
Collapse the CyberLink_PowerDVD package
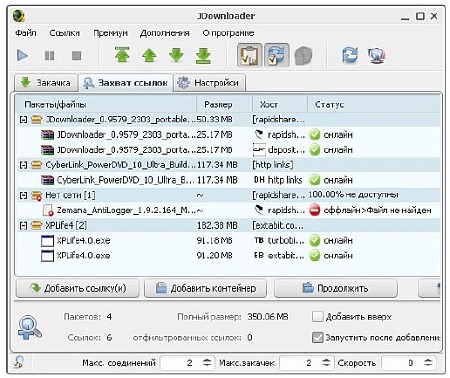23,165
